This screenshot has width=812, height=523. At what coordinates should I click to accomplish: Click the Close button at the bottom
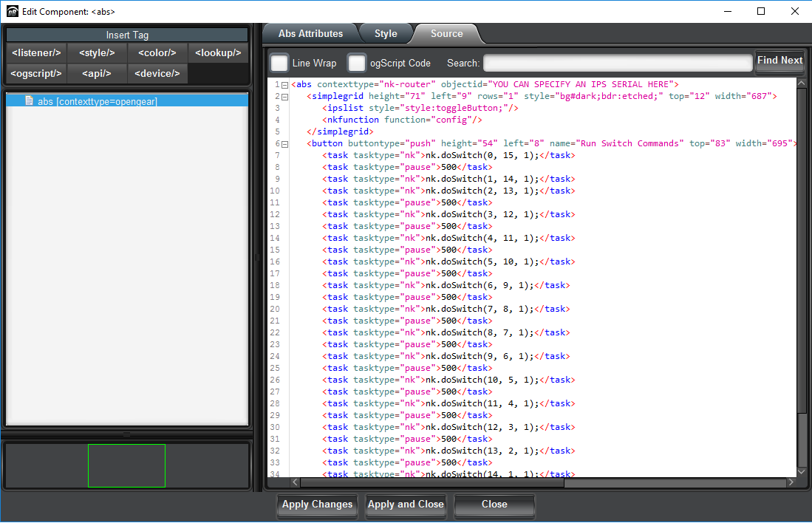[x=494, y=505]
